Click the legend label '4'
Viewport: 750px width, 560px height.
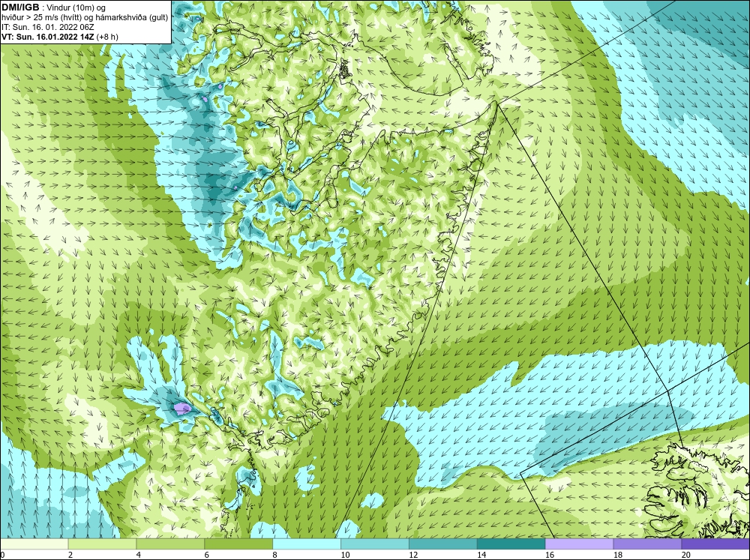pyautogui.click(x=139, y=555)
